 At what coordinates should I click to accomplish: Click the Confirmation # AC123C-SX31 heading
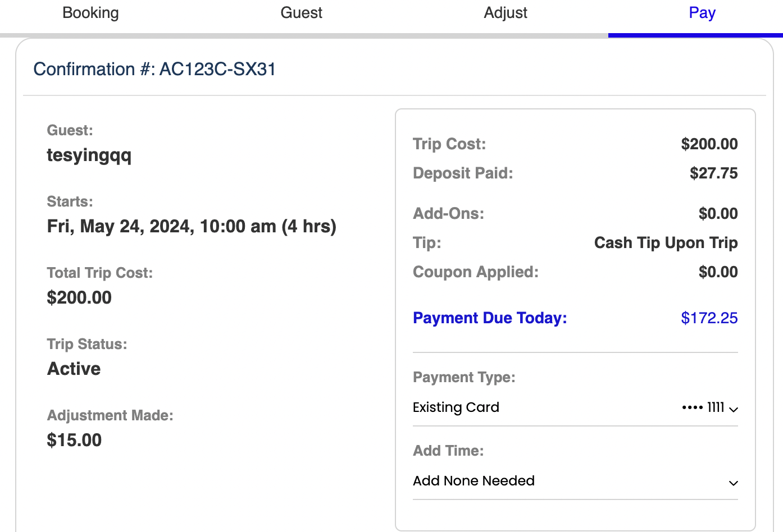[x=154, y=69]
